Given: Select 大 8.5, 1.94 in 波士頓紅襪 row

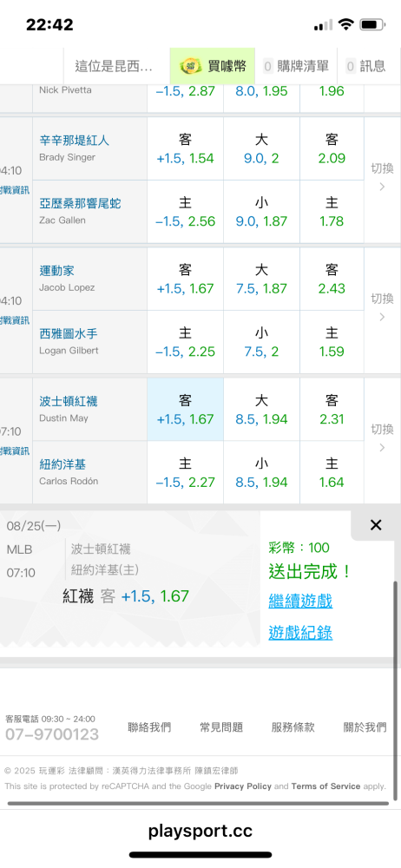Looking at the screenshot, I should pyautogui.click(x=261, y=410).
